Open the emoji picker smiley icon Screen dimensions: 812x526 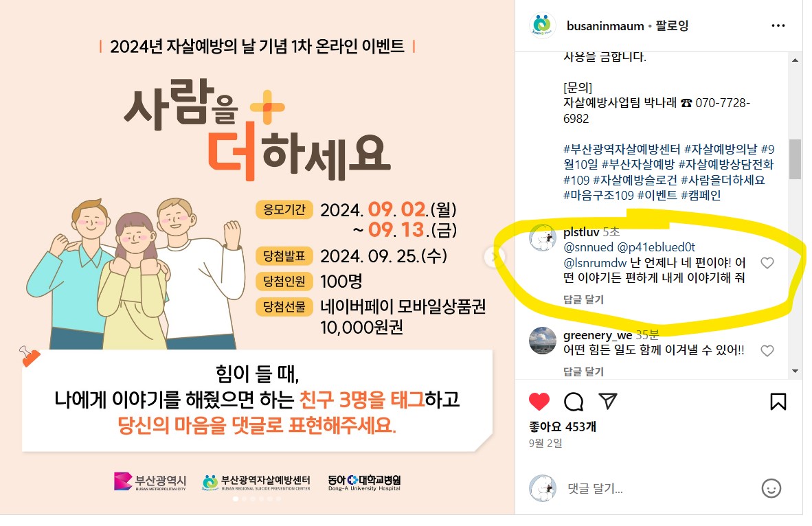click(771, 488)
